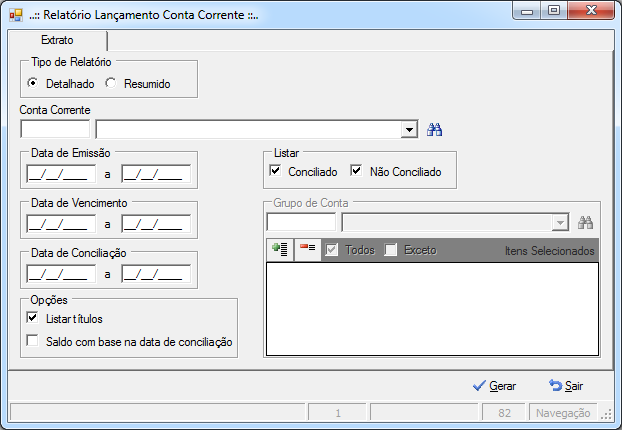Click the Data de Emissão start date field
This screenshot has width=622, height=430.
(61, 174)
